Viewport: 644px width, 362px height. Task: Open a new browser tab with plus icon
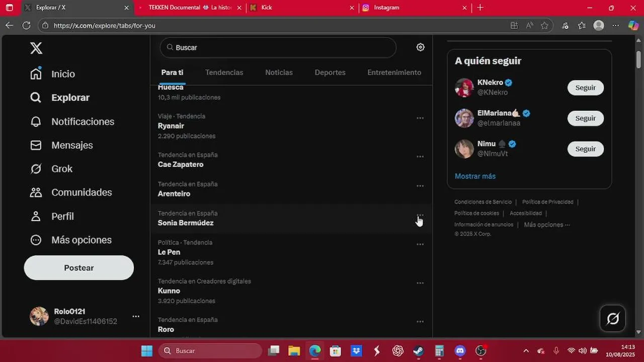tap(480, 8)
